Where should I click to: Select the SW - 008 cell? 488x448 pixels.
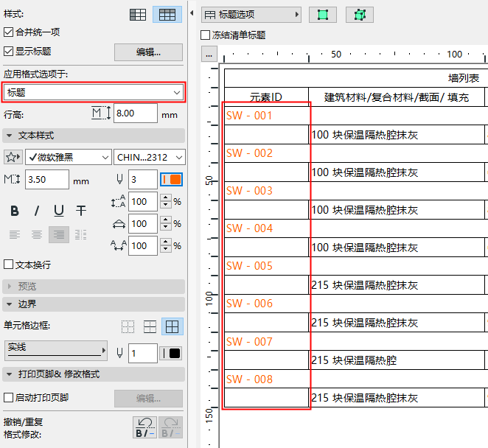(266, 379)
